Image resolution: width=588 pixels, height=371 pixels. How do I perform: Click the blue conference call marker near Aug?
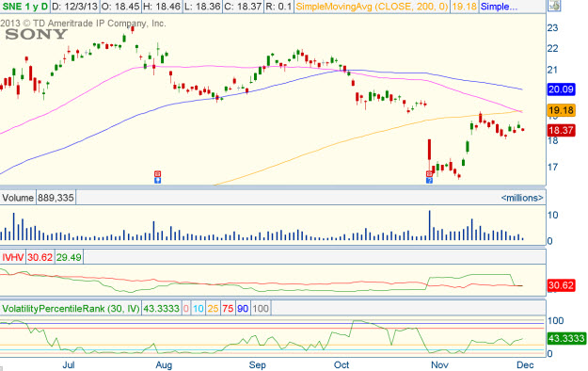point(157,180)
